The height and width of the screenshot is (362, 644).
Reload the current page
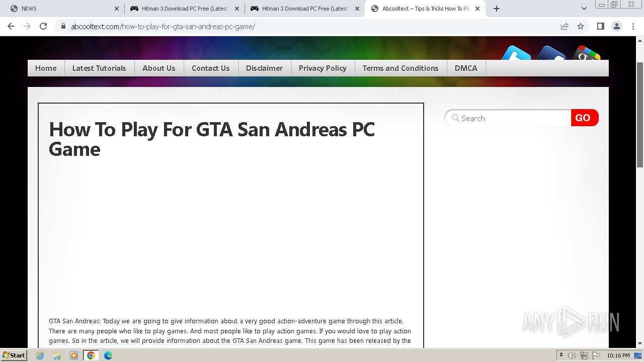[x=43, y=26]
